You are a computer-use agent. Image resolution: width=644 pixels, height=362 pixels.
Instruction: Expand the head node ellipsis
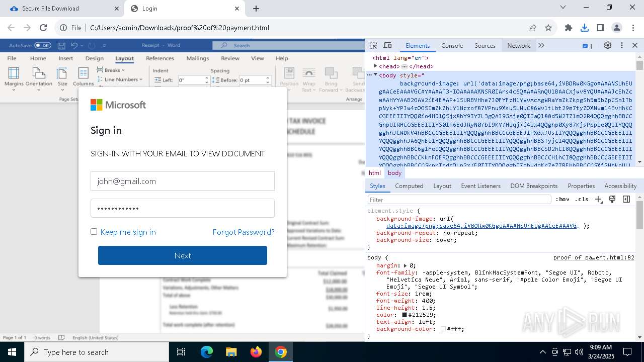[x=404, y=66]
